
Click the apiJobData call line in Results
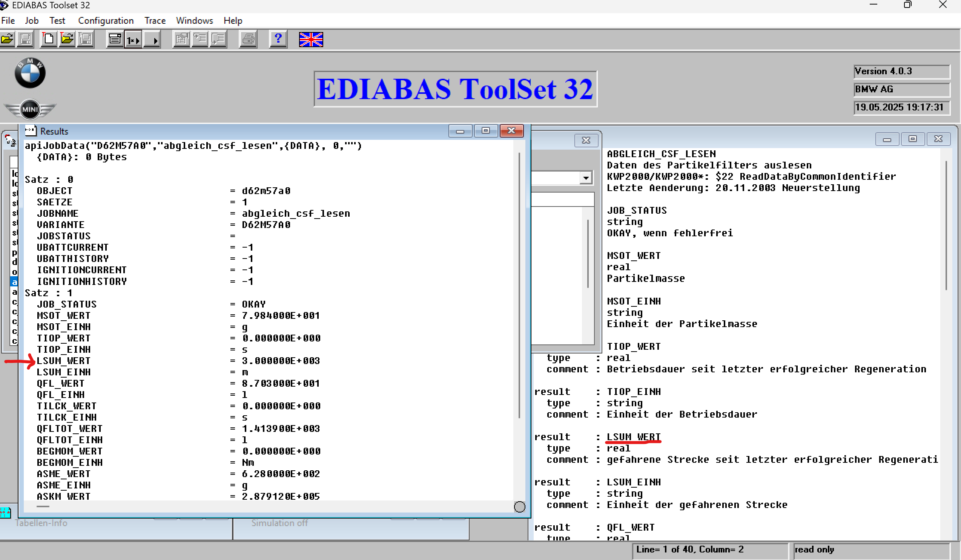[193, 145]
